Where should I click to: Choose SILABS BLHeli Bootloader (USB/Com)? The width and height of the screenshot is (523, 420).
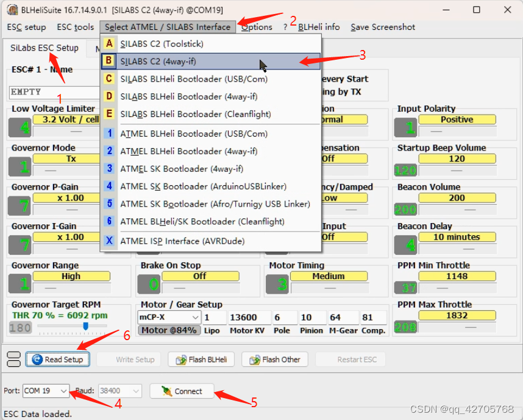211,79
